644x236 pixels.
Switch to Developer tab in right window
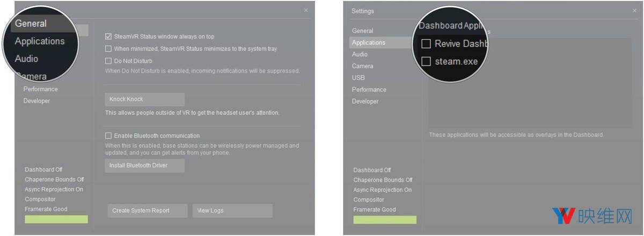tap(365, 102)
